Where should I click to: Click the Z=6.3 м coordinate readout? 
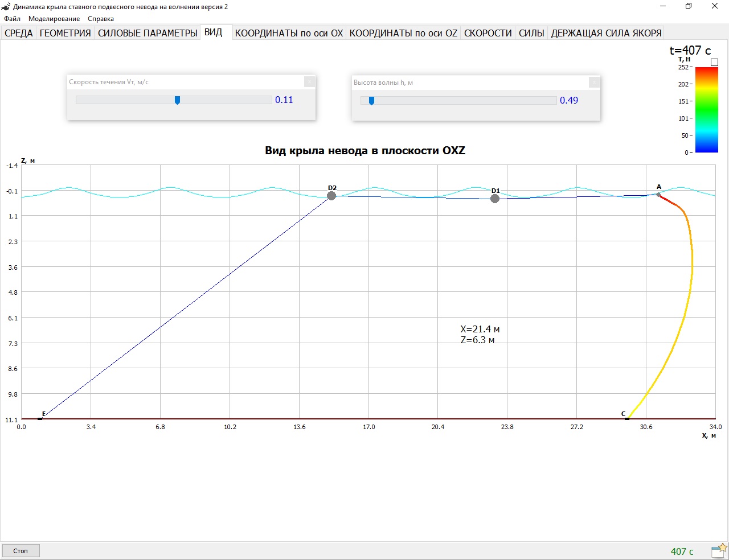click(478, 340)
